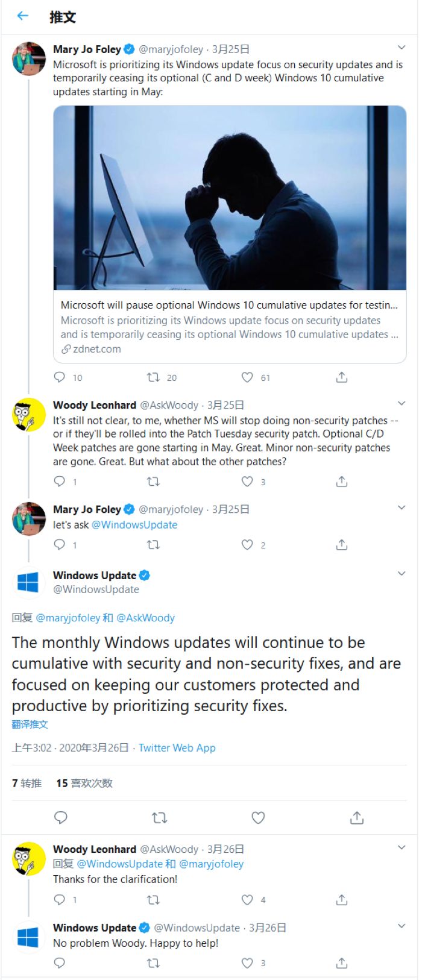
Task: Open the zdnet.com article preview image
Action: click(x=230, y=198)
